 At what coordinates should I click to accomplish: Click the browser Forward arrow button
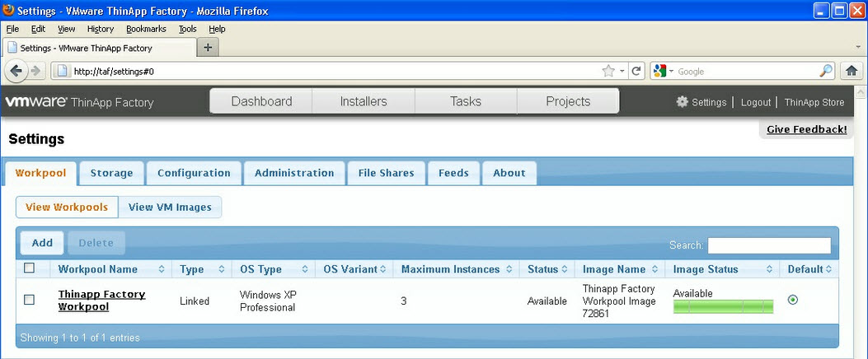click(35, 71)
